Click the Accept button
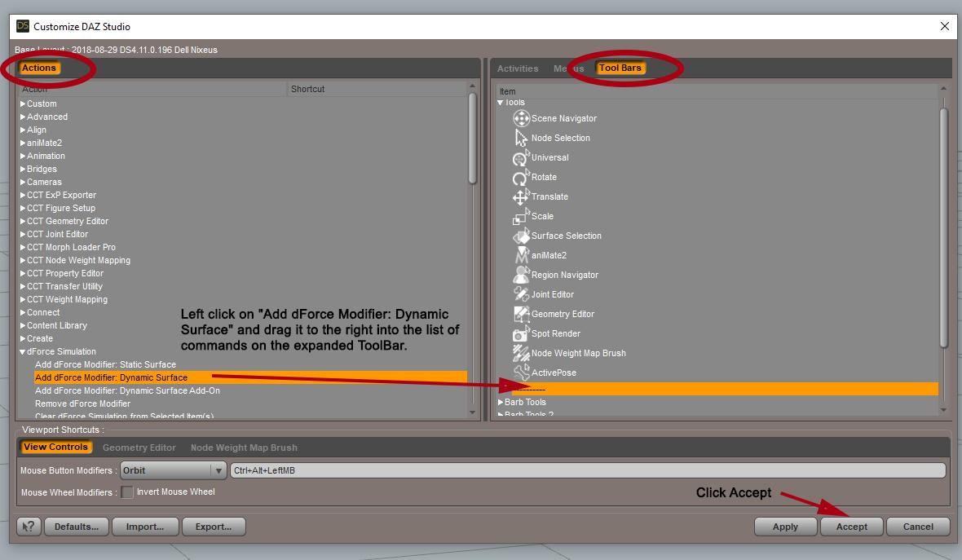This screenshot has width=962, height=560. pyautogui.click(x=852, y=527)
